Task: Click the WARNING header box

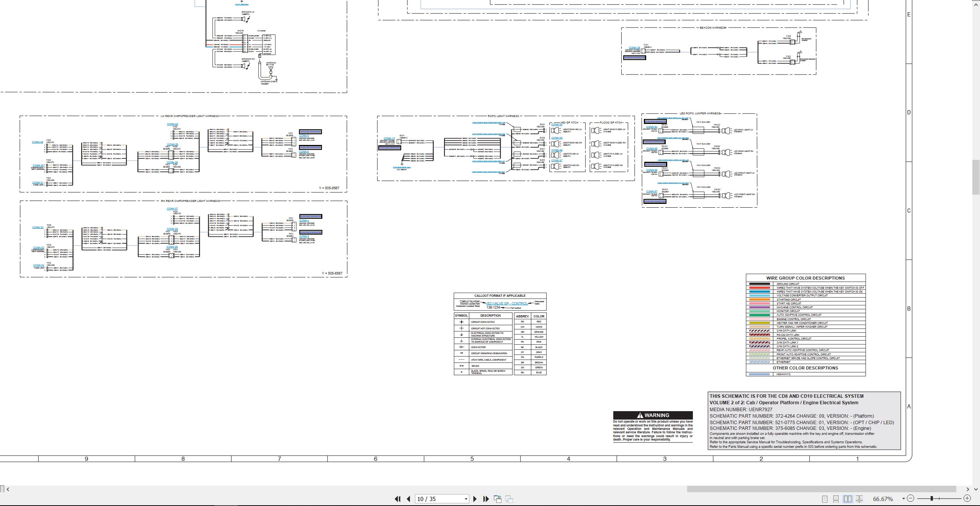Action: coord(653,415)
